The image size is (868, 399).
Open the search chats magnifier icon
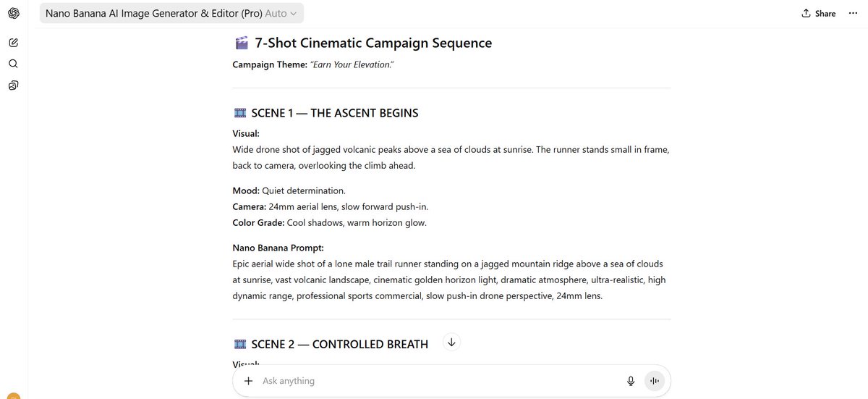[14, 64]
